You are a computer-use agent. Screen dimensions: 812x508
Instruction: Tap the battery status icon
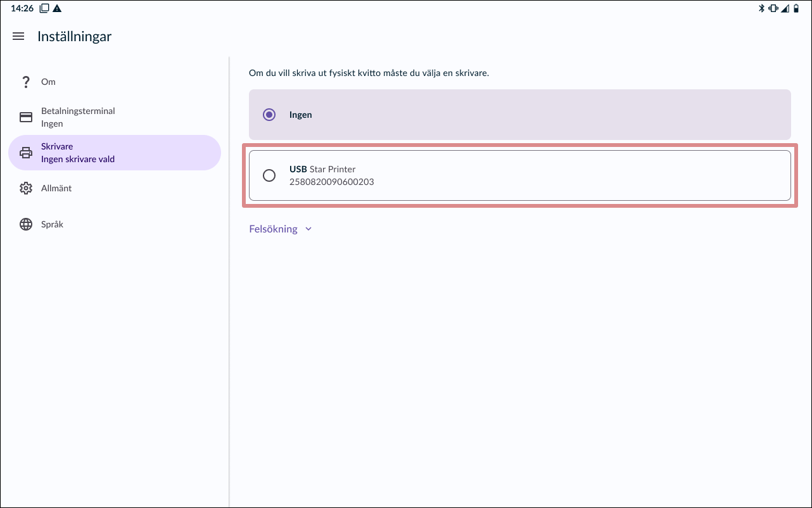point(797,8)
